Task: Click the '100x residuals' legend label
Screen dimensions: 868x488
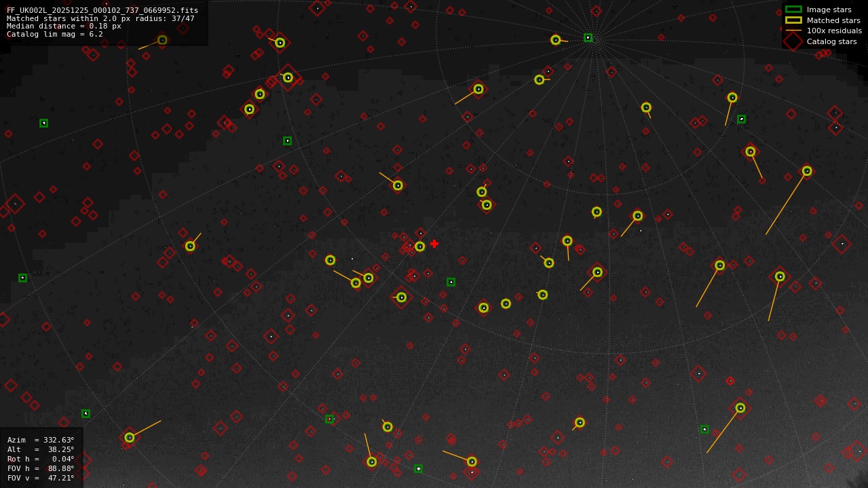Action: pos(834,31)
